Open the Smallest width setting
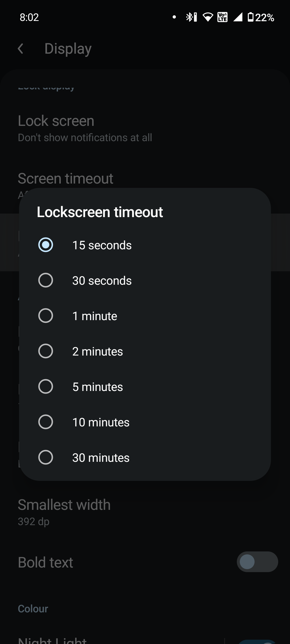 click(x=64, y=512)
